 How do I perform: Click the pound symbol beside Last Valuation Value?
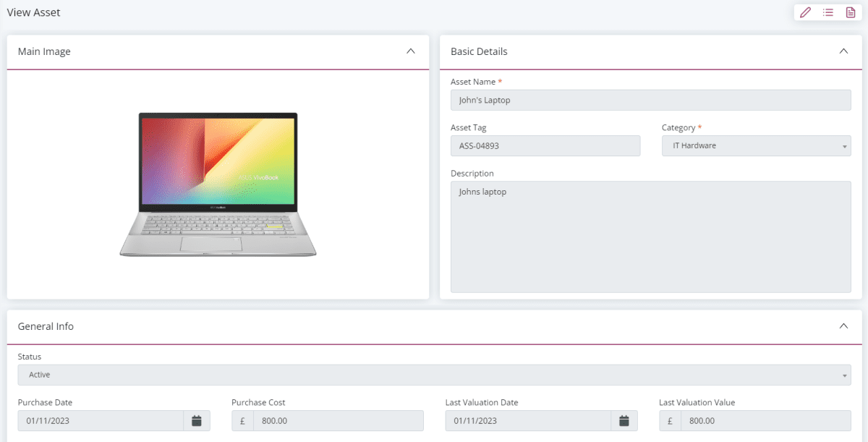[x=670, y=421]
